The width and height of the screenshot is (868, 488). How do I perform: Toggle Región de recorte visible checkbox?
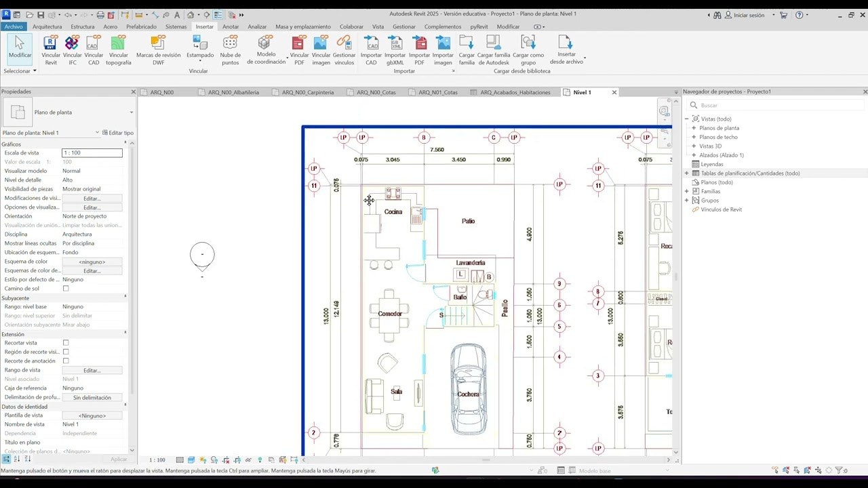(66, 352)
